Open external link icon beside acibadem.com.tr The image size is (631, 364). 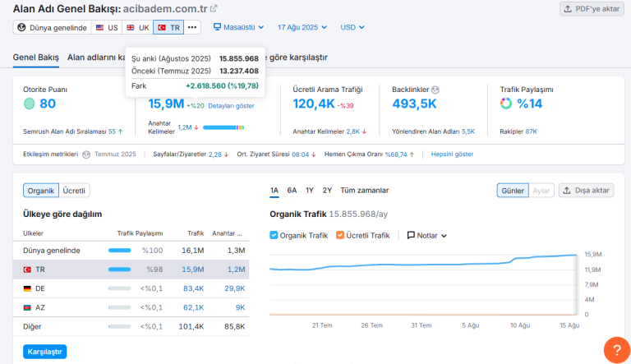214,8
